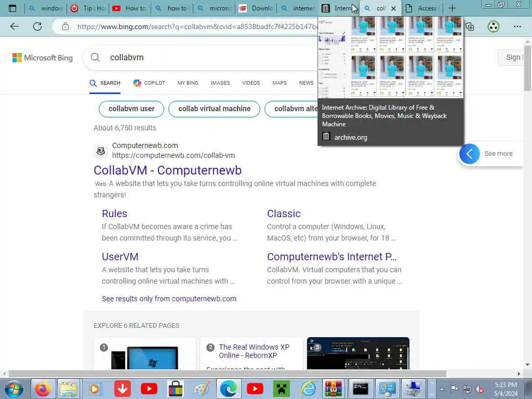Open the first YouTube taskbar icon
Viewport: 532px width, 399px height.
tap(149, 389)
